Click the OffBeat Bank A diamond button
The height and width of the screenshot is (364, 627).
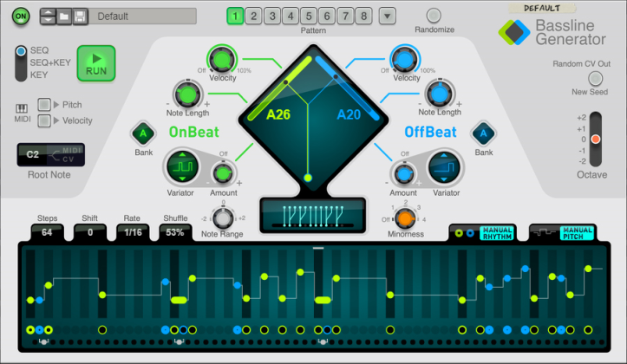pyautogui.click(x=483, y=133)
